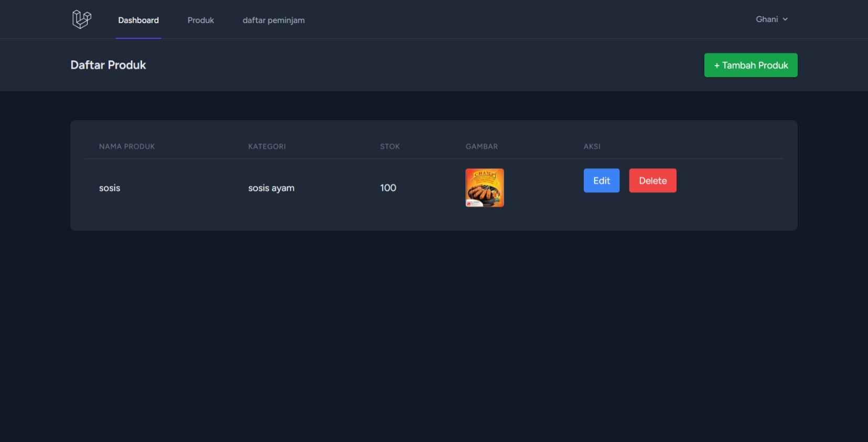The width and height of the screenshot is (868, 442).
Task: Click the plus sign on Tambah Produk
Action: click(716, 66)
